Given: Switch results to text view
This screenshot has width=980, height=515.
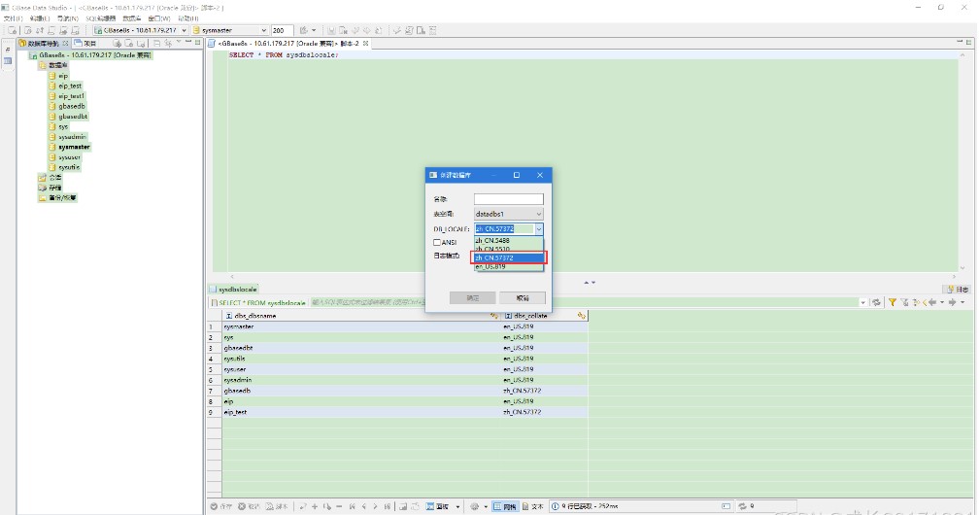Looking at the screenshot, I should click(x=533, y=506).
